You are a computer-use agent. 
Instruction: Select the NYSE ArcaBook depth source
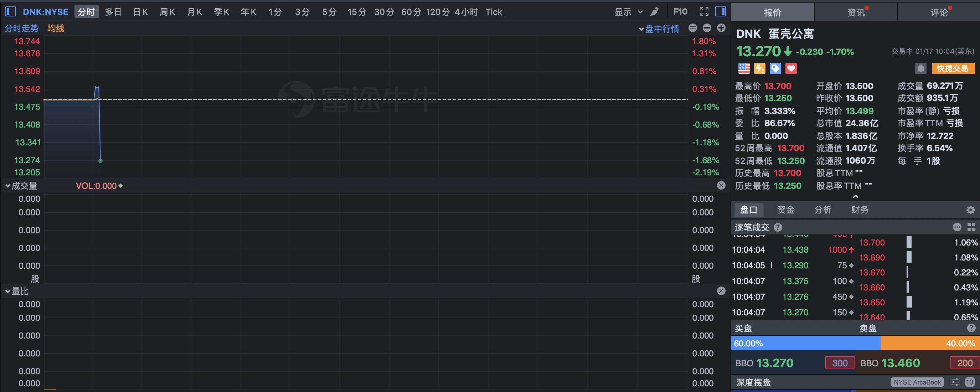point(917,382)
